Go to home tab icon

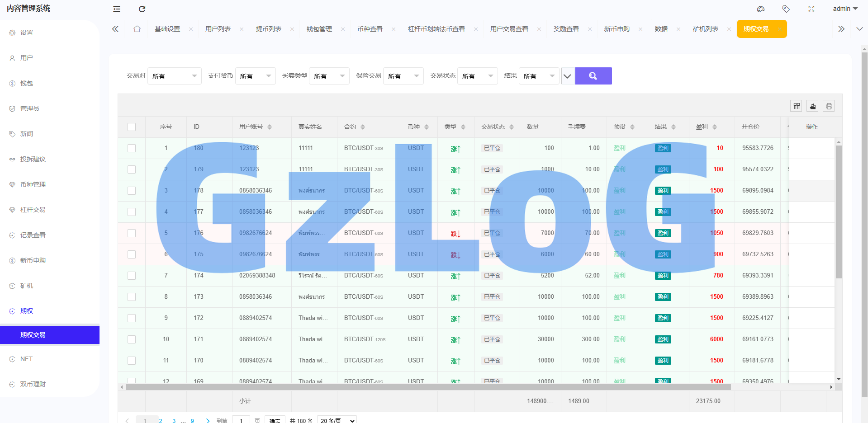point(137,29)
